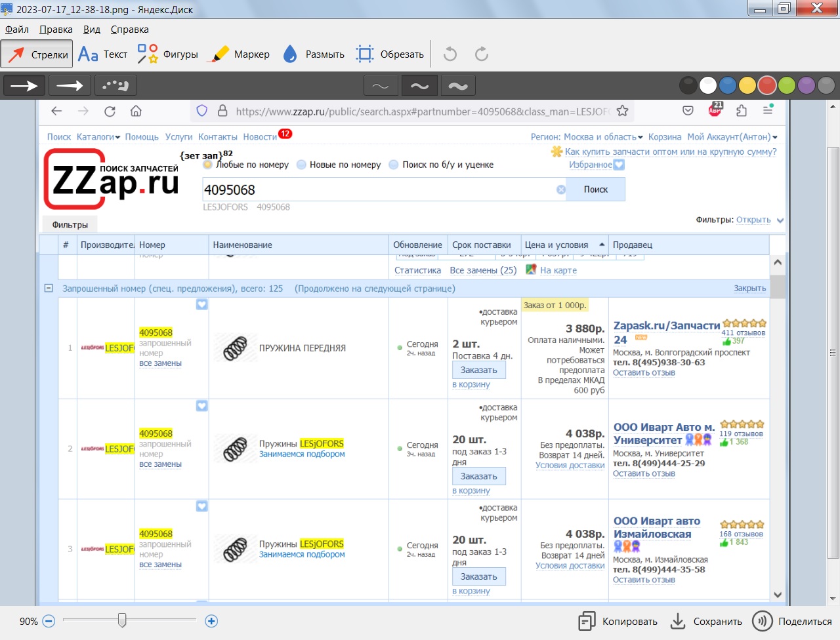The width and height of the screenshot is (840, 640).
Task: Choose the dotted curved arrow style
Action: click(x=115, y=85)
